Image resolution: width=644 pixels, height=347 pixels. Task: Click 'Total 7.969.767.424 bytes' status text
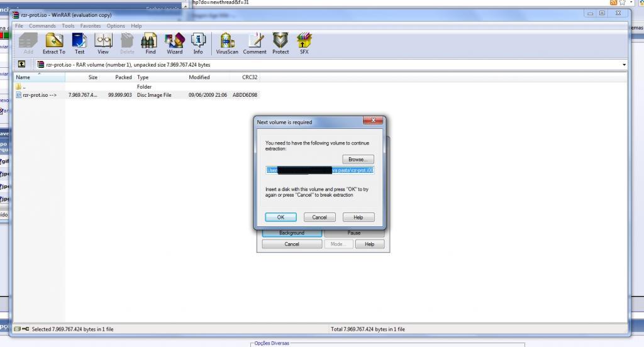click(367, 329)
